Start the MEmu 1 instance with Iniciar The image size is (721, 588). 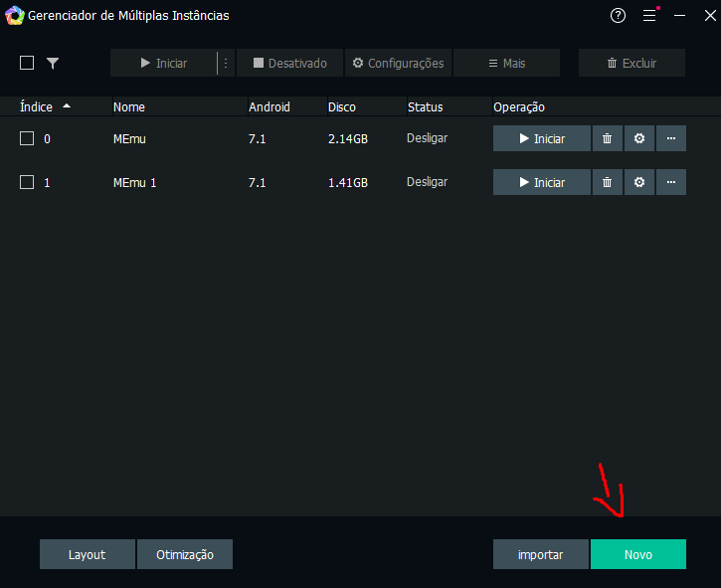coord(542,182)
